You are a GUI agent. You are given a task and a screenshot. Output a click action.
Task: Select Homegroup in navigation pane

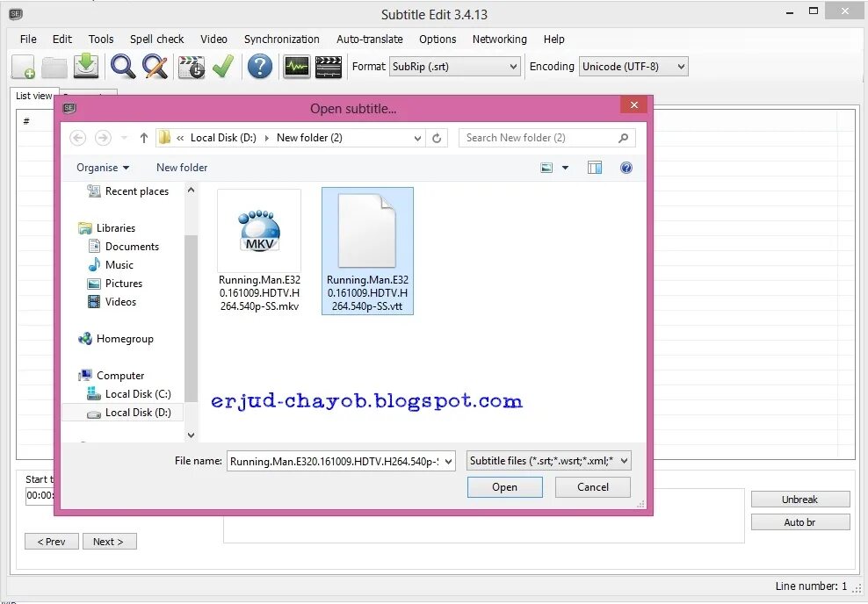click(x=116, y=339)
